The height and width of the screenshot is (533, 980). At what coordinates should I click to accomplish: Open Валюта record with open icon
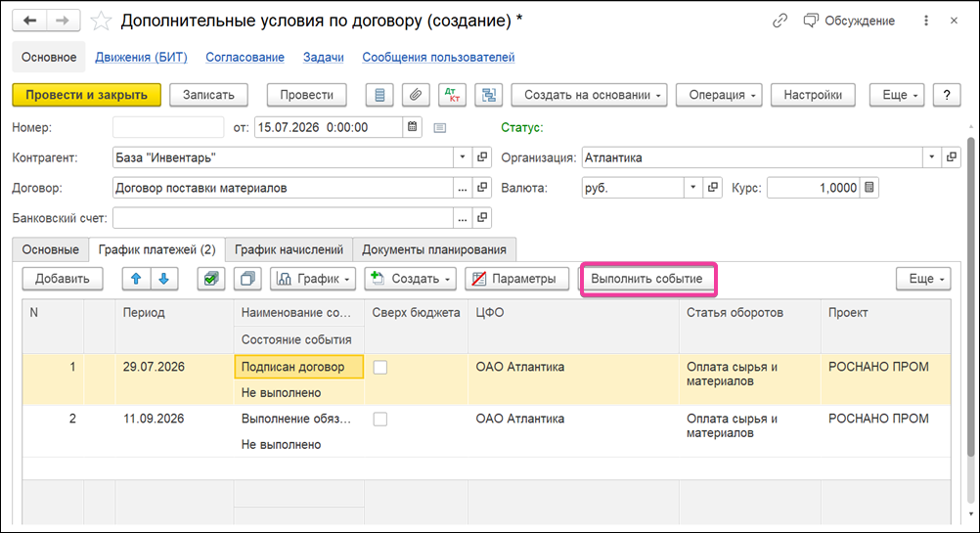click(712, 188)
